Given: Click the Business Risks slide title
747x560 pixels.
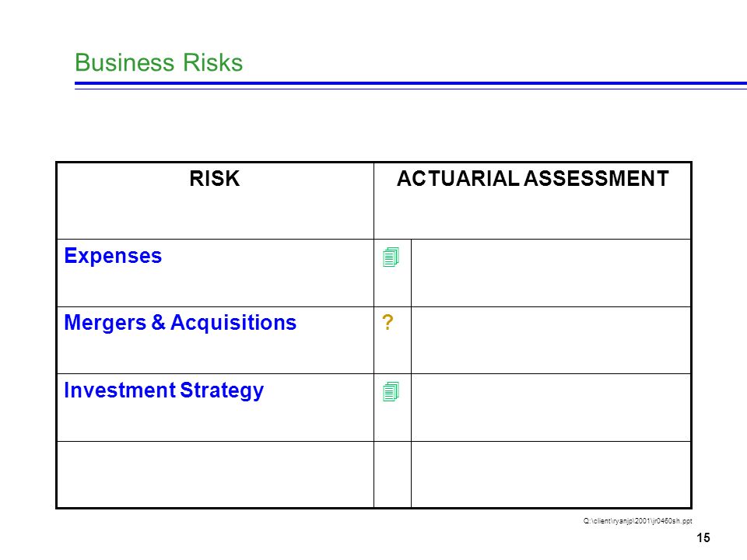Looking at the screenshot, I should pyautogui.click(x=159, y=62).
